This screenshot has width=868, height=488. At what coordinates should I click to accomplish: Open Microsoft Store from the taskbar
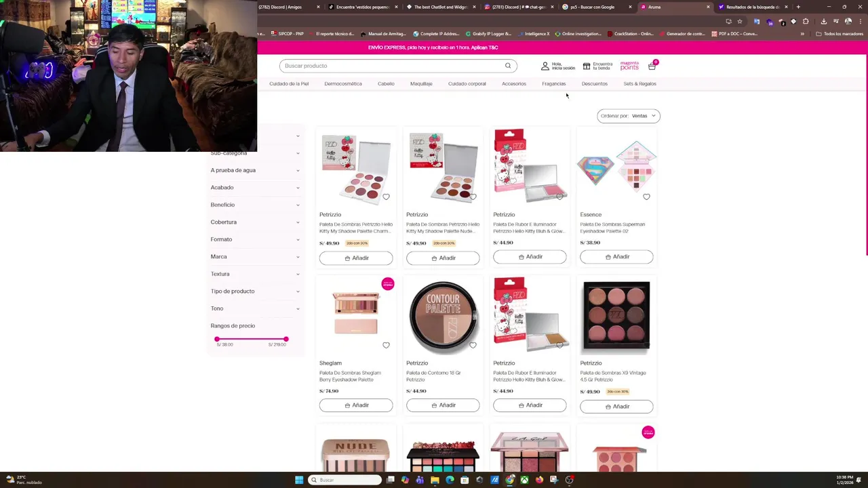click(465, 480)
